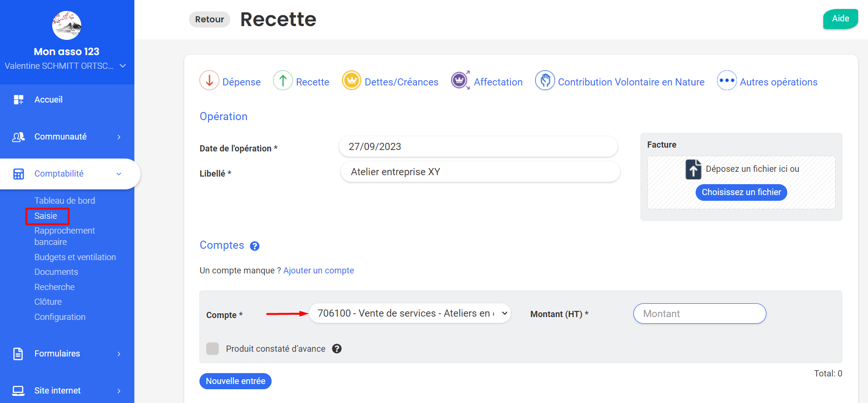The width and height of the screenshot is (868, 403).
Task: Click the Dépense red arrow icon
Action: [x=209, y=81]
